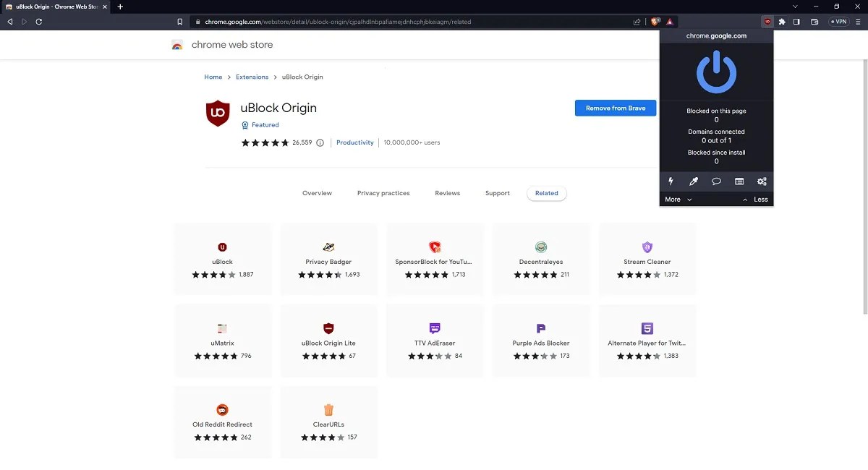The width and height of the screenshot is (868, 470).
Task: Click the five-star rating display for uBlock Origin
Action: (265, 142)
